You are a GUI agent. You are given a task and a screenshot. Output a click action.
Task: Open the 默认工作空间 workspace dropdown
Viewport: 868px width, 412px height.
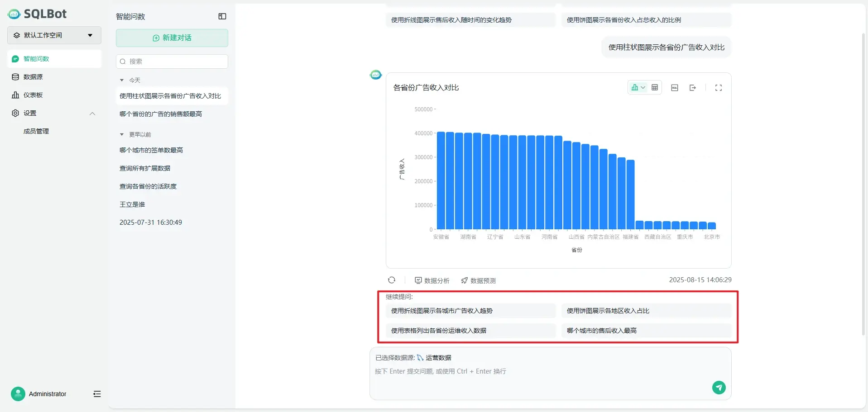click(x=54, y=35)
